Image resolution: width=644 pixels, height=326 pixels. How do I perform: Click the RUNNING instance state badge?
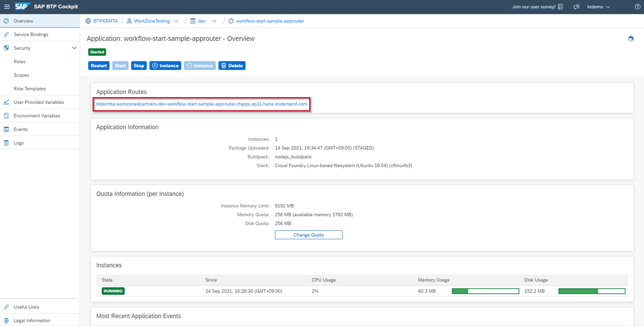(113, 291)
